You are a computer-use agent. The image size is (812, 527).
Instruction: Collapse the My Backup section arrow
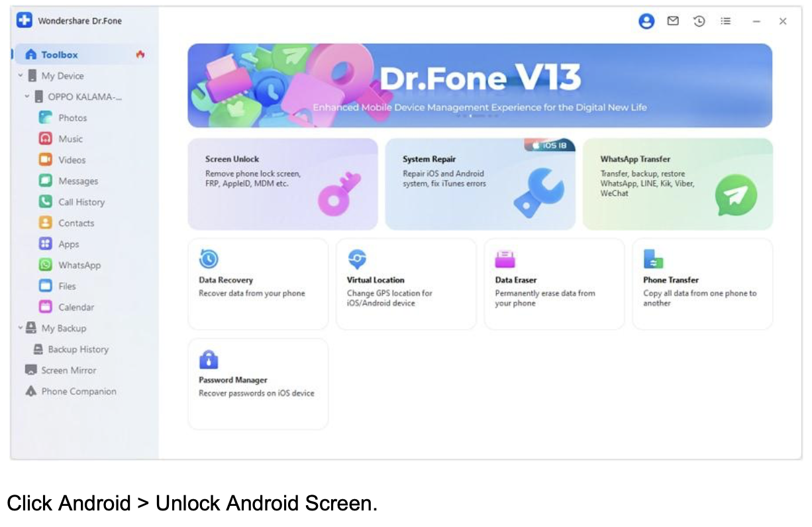coord(21,328)
